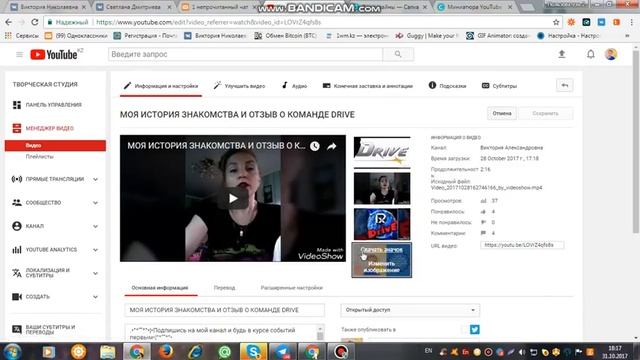Bookmark page with the star icon
The height and width of the screenshot is (360, 640).
[x=556, y=22]
